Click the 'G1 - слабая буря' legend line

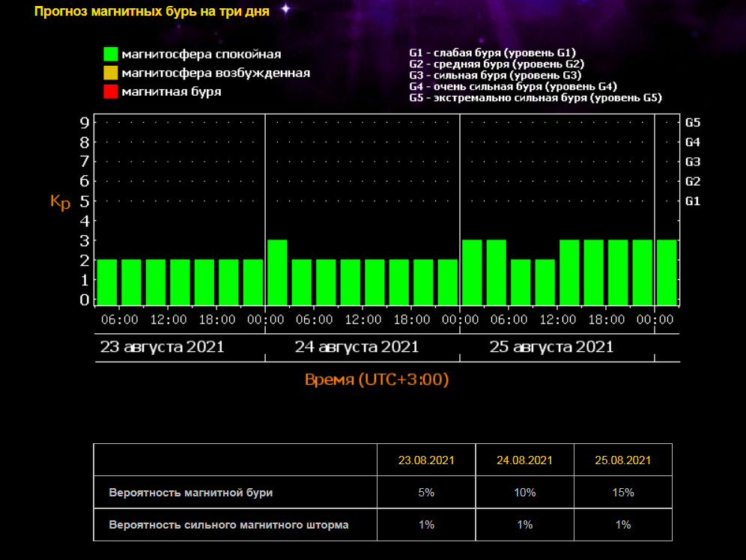pos(492,53)
